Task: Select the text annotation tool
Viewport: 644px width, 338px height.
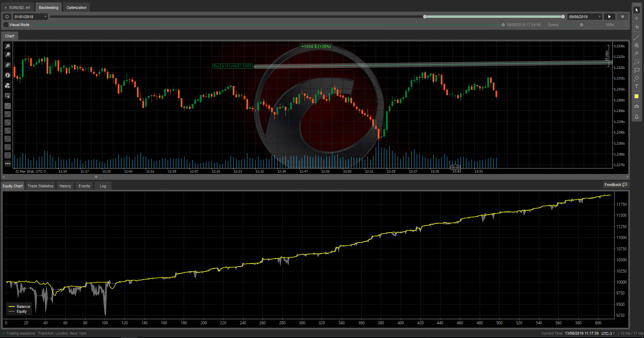Action: point(636,86)
